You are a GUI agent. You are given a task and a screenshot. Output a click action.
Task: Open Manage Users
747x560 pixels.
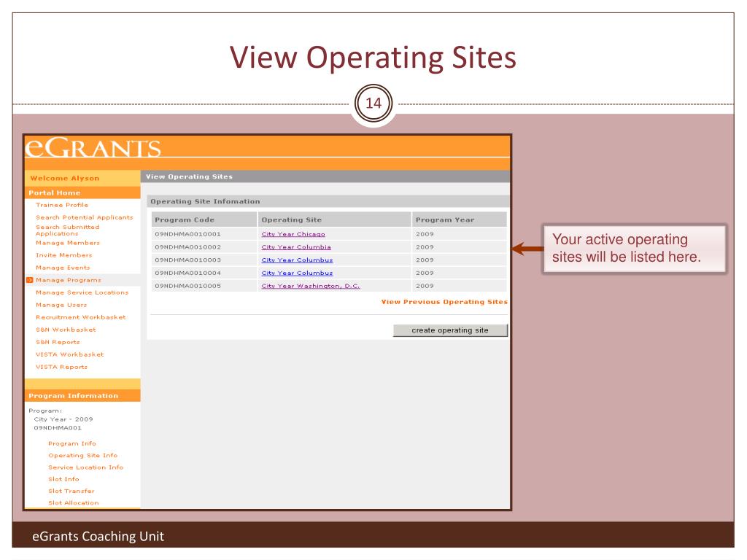click(61, 305)
